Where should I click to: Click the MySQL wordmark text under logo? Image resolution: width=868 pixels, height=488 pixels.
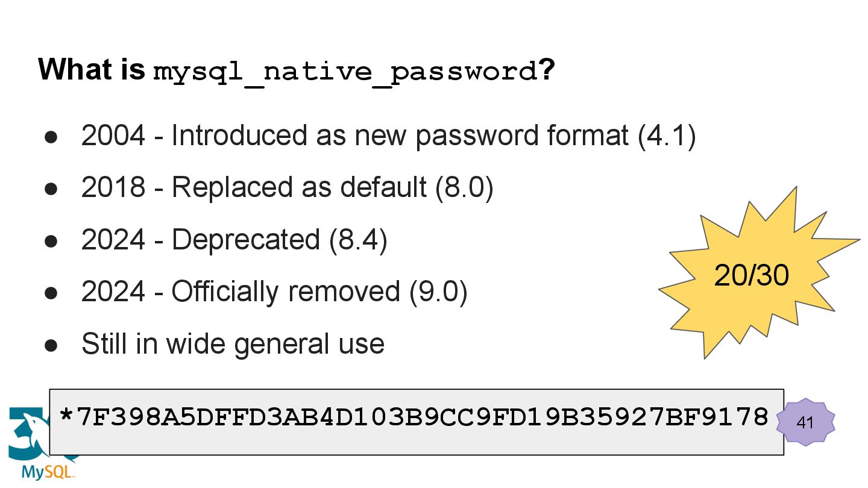(x=48, y=471)
